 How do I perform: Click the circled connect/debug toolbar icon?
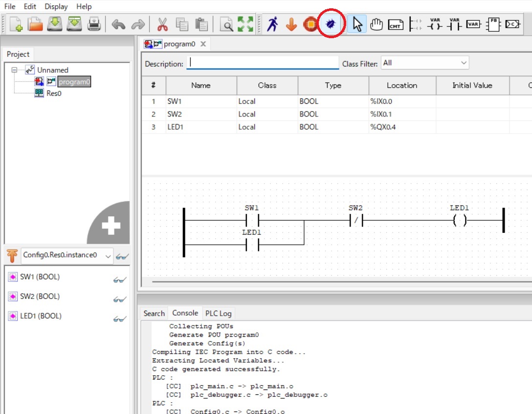point(331,23)
